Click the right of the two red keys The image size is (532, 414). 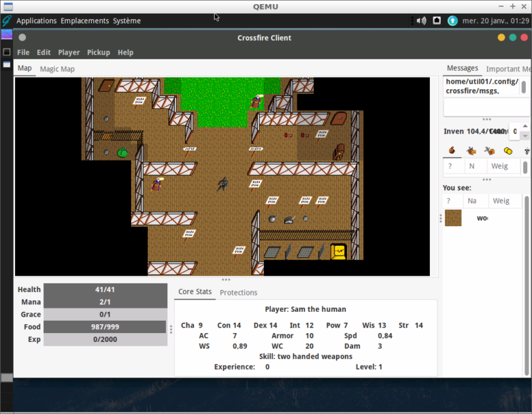coord(305,136)
